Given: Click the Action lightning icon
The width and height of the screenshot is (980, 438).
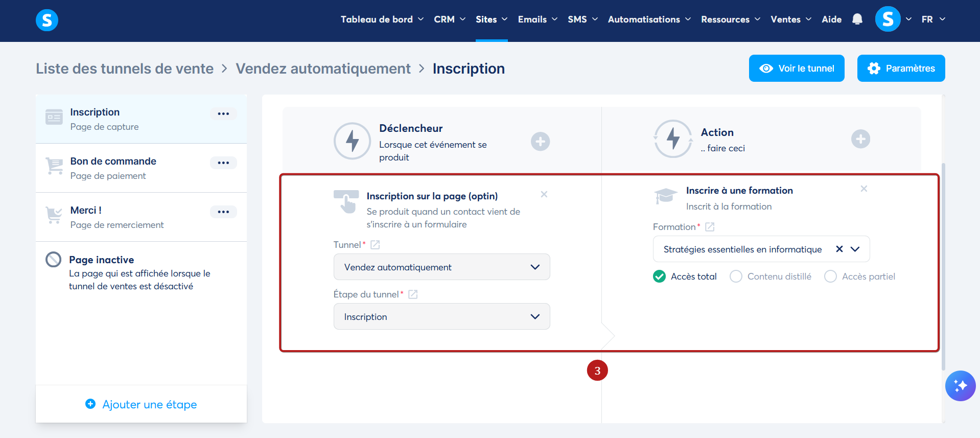Looking at the screenshot, I should 673,139.
